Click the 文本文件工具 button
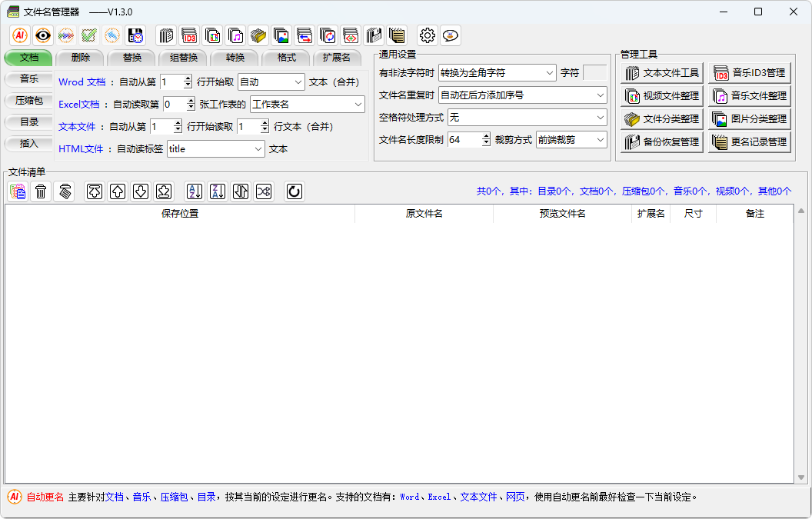The width and height of the screenshot is (812, 519). point(662,72)
